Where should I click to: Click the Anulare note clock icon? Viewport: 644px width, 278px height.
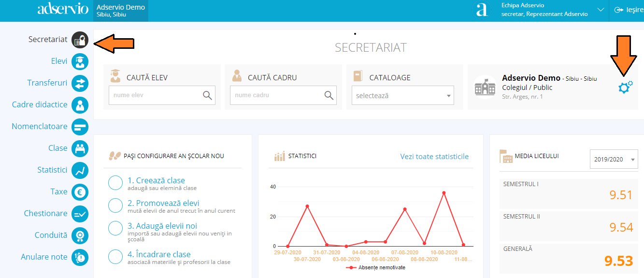80,258
